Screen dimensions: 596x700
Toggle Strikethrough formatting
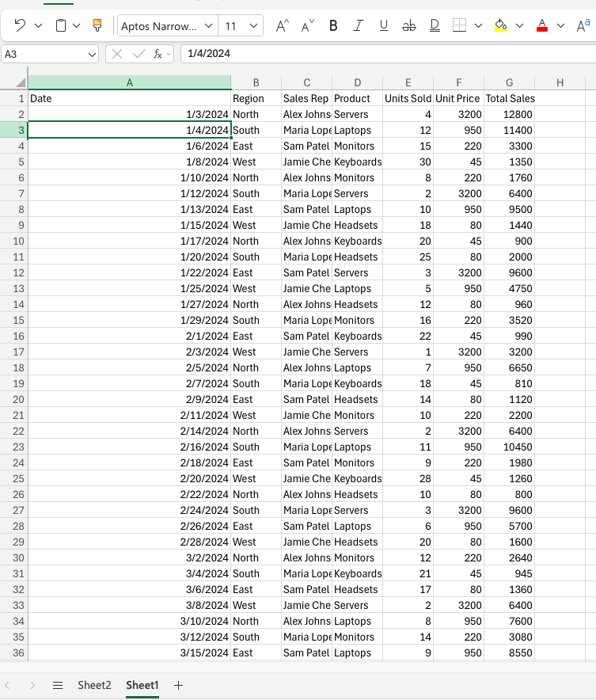click(408, 26)
